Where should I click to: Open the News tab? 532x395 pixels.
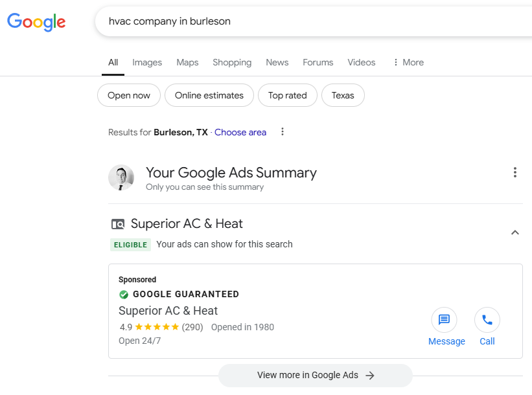pyautogui.click(x=277, y=62)
